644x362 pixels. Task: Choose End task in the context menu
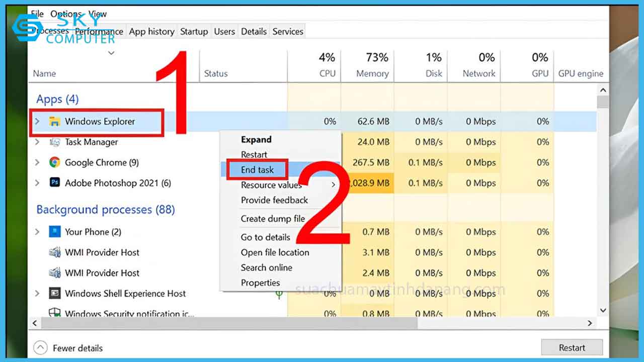[x=257, y=170]
